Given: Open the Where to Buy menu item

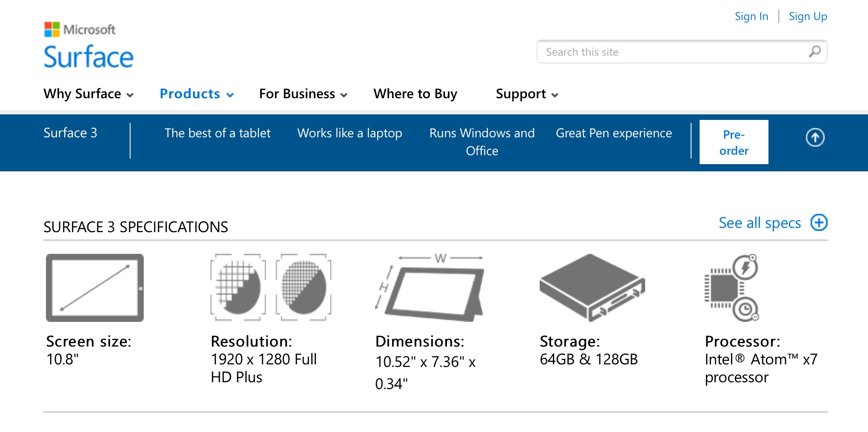Looking at the screenshot, I should click(416, 94).
